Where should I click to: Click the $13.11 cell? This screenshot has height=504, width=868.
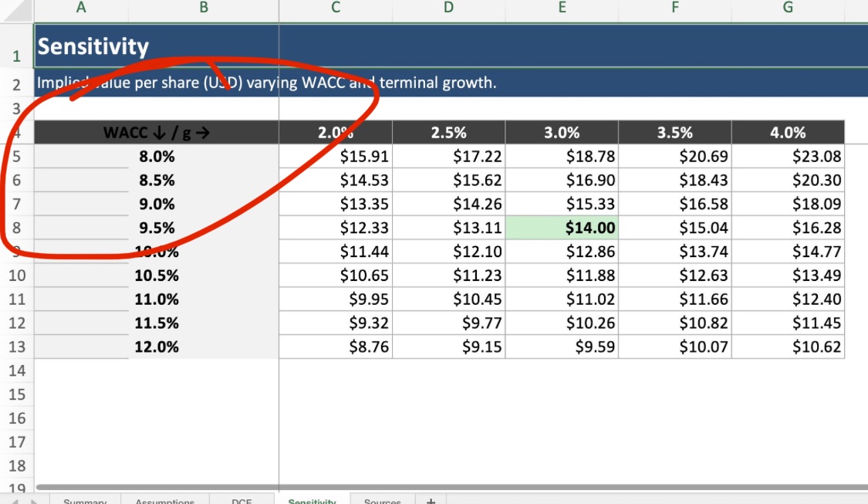(448, 228)
